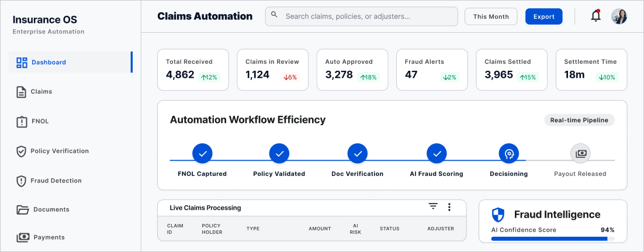Viewport: 644px width, 252px height.
Task: Focus the search claims input field
Action: click(361, 16)
